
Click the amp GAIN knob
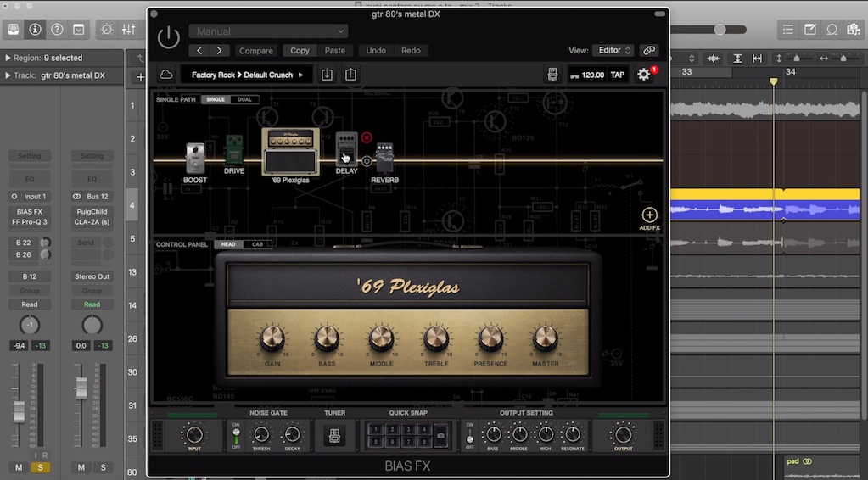[272, 338]
